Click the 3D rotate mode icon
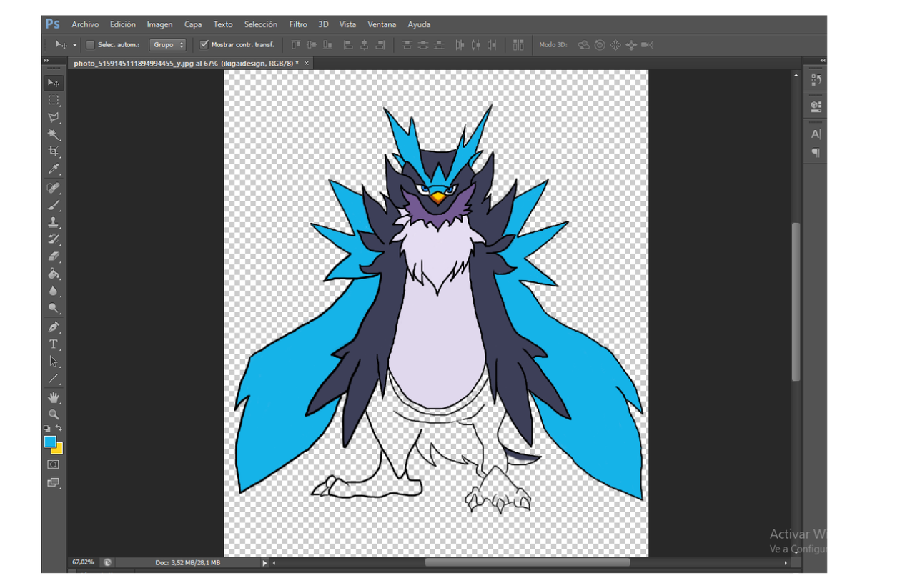Screen dimensions: 915x588 (583, 44)
